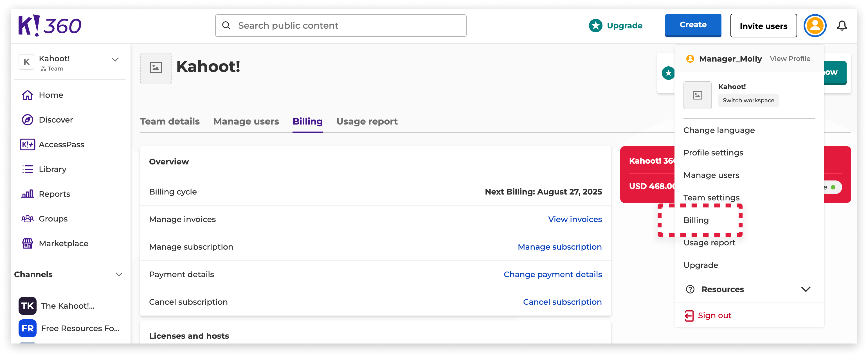Focus the Search public content field
868x357 pixels.
[341, 26]
